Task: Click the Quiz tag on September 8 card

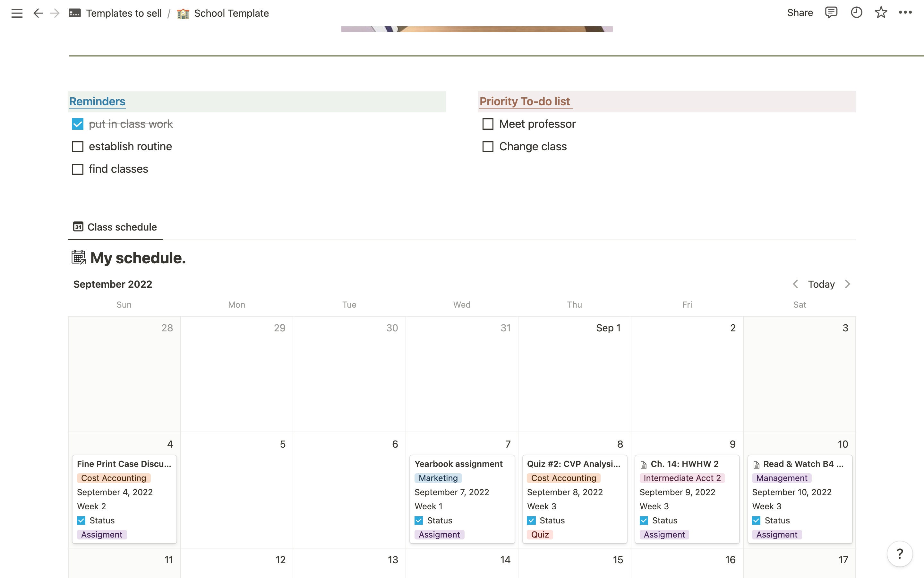Action: [x=540, y=535]
